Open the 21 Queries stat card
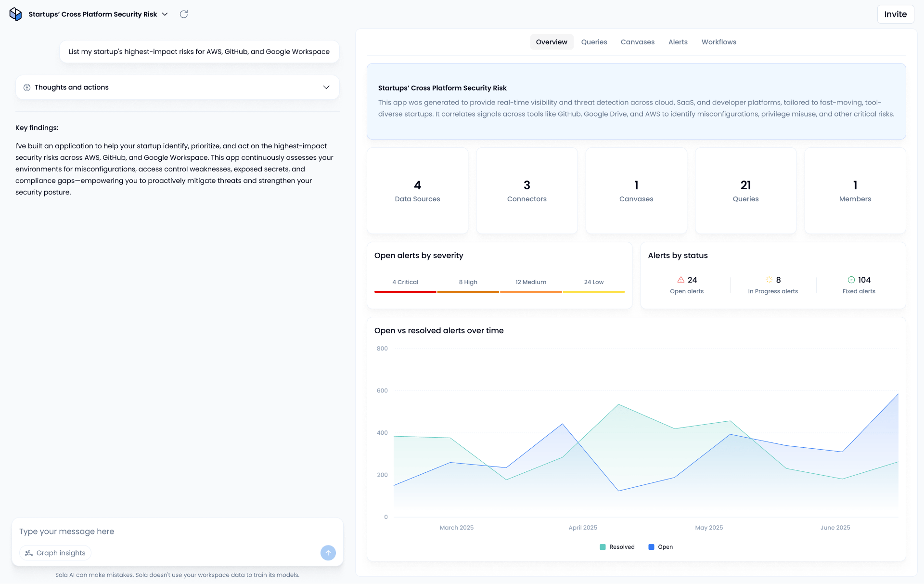This screenshot has height=584, width=924. pyautogui.click(x=745, y=191)
